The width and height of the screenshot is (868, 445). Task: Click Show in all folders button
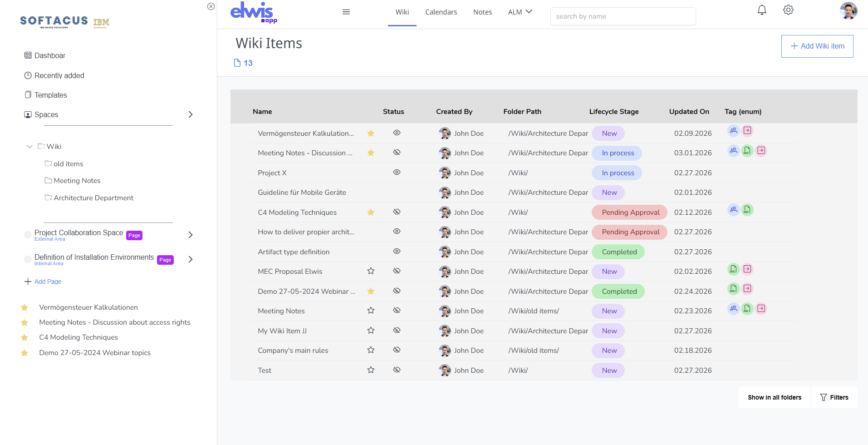click(774, 397)
